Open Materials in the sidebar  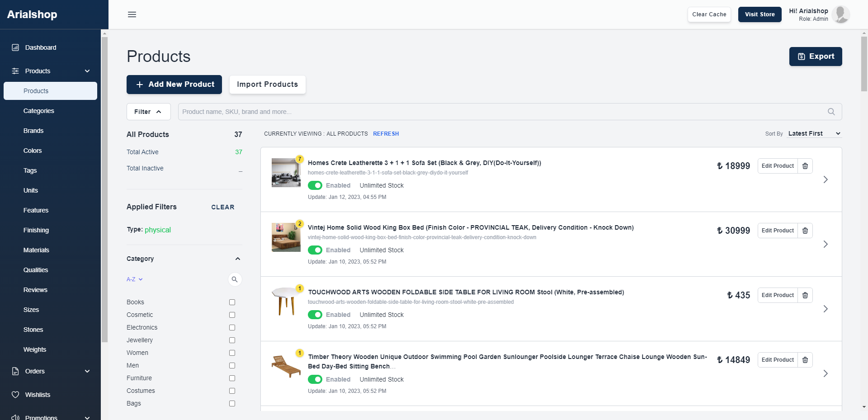tap(36, 250)
